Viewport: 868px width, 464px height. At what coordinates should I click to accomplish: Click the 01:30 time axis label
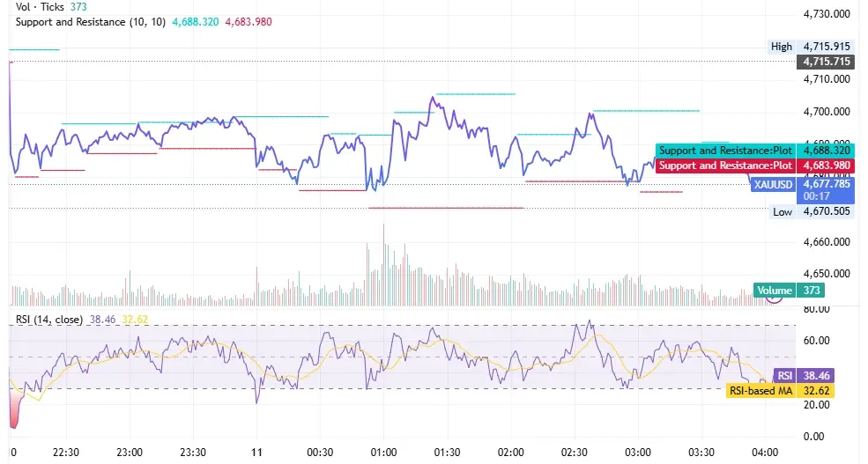pos(447,453)
